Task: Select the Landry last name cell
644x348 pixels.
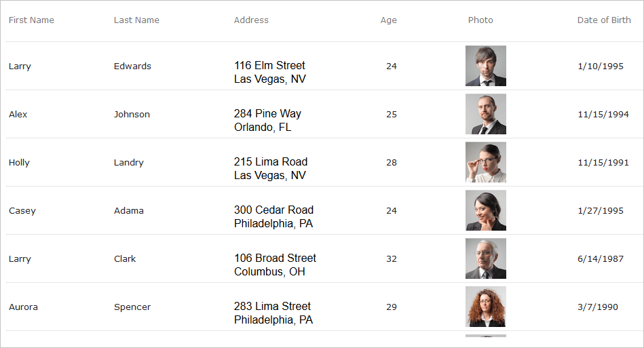Action: click(x=128, y=163)
